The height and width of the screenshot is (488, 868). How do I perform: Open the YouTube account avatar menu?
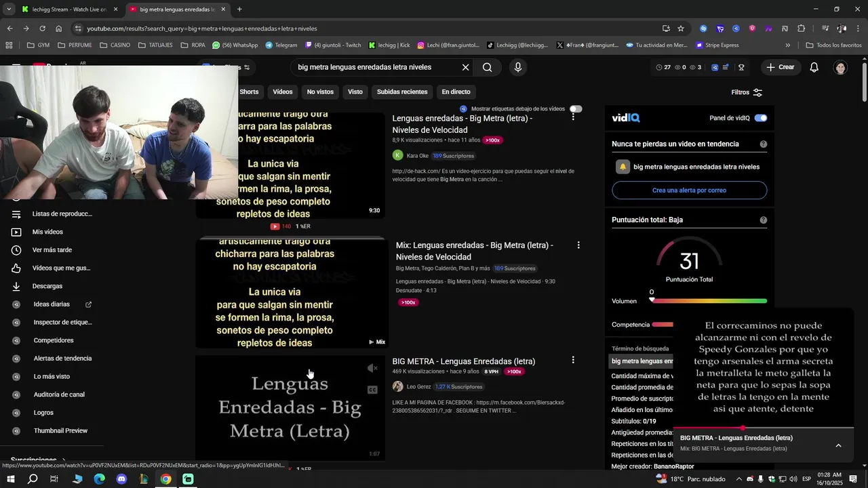coord(841,67)
